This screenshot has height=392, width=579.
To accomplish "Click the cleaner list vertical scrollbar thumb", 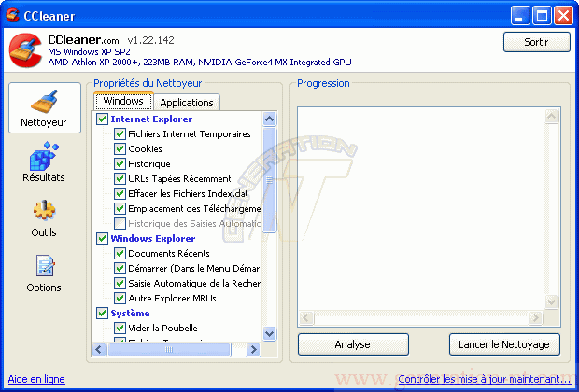I will pos(270,180).
